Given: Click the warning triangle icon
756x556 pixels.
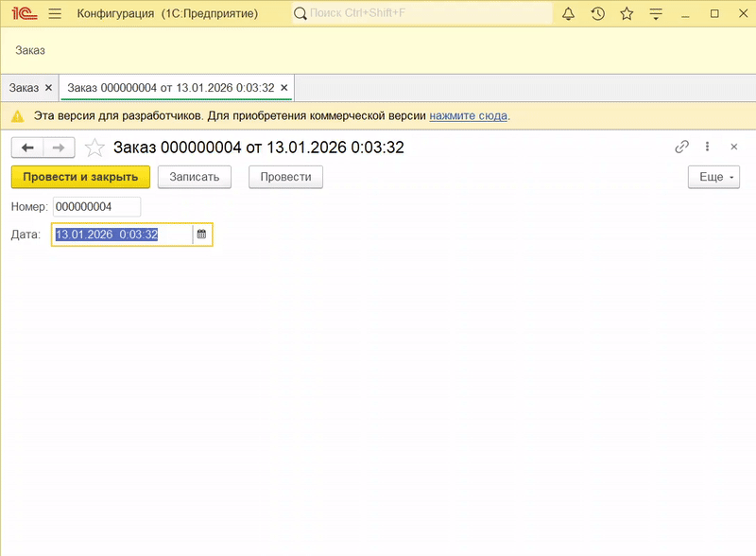Looking at the screenshot, I should pyautogui.click(x=17, y=115).
